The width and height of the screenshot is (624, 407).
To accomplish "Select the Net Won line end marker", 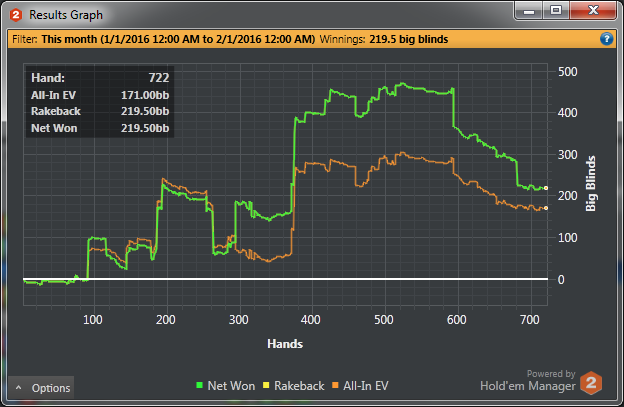I will point(546,188).
